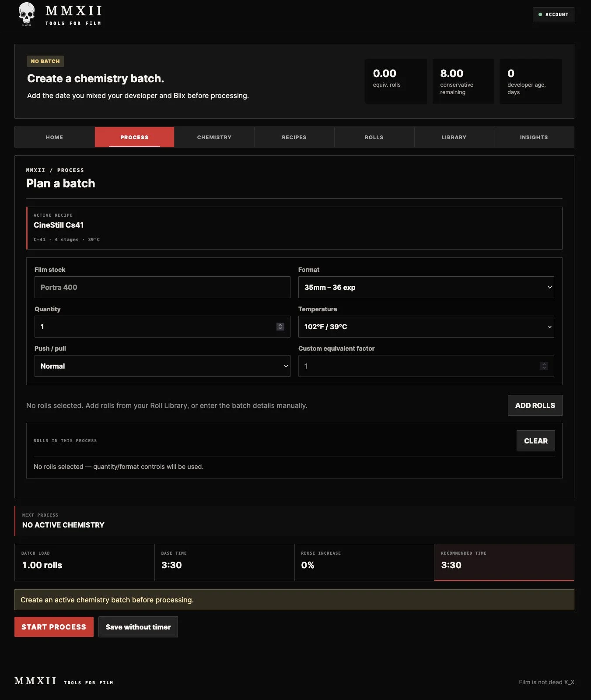Expand the Push / pull dropdown

click(x=162, y=366)
